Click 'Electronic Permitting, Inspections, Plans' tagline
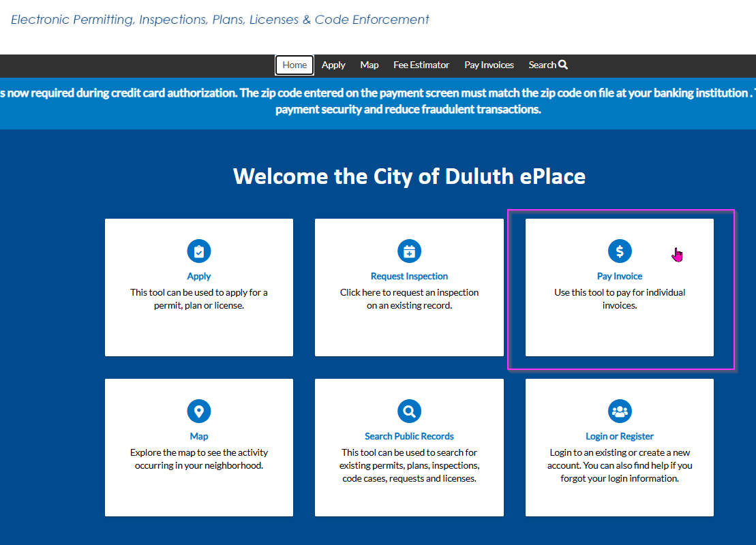 tap(220, 20)
